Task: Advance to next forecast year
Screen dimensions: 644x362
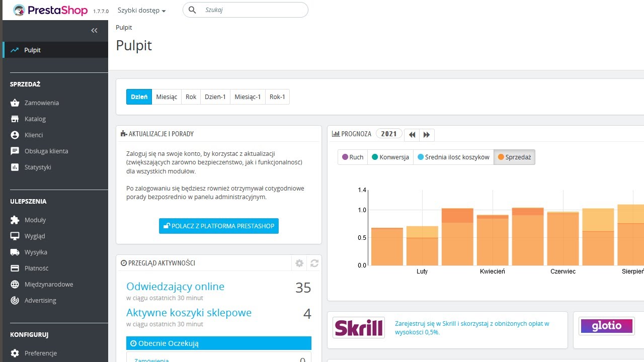Action: 427,135
